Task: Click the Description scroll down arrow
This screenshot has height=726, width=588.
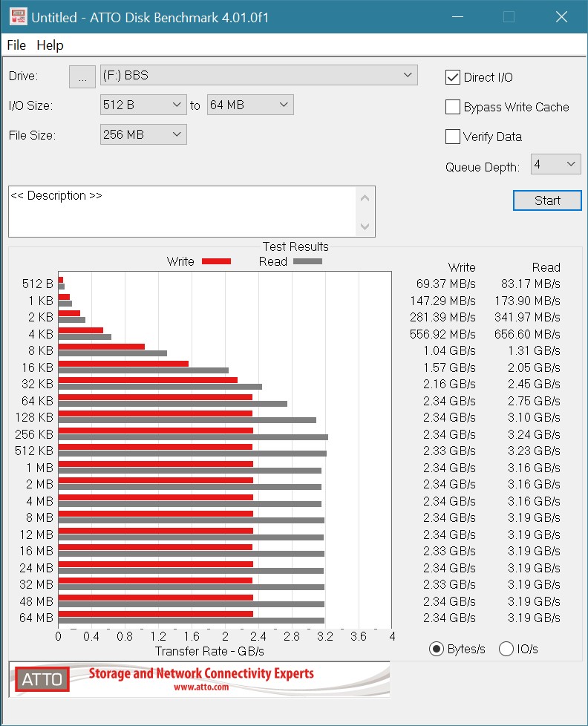Action: pyautogui.click(x=365, y=226)
